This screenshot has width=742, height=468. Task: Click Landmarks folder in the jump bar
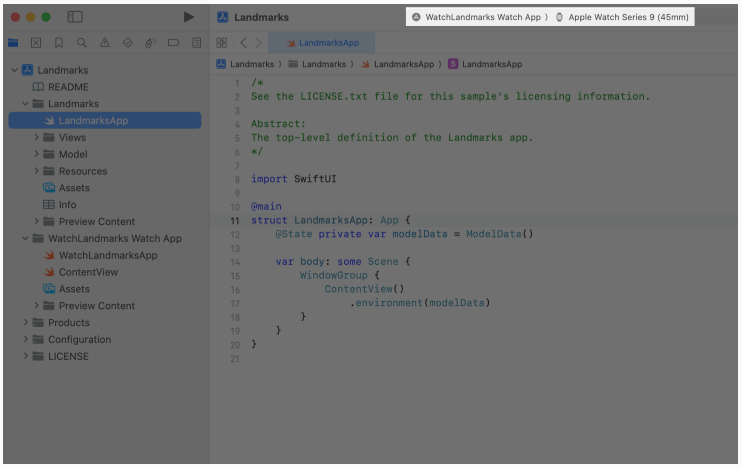pos(318,64)
